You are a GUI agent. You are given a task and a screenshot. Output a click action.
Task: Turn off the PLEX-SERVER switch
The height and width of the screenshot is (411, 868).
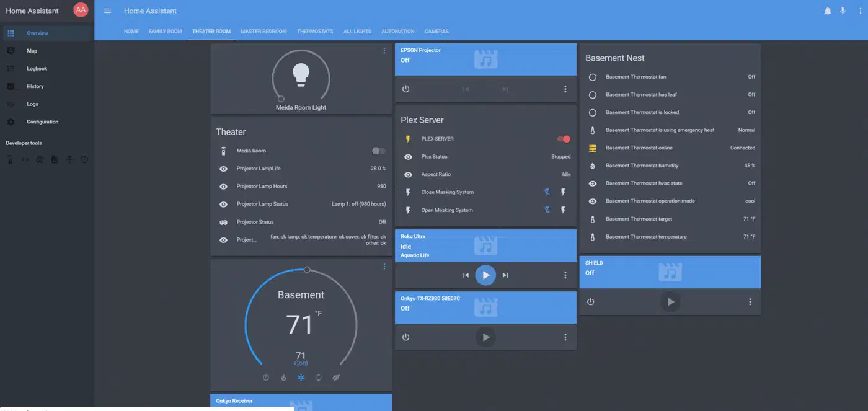pos(563,139)
